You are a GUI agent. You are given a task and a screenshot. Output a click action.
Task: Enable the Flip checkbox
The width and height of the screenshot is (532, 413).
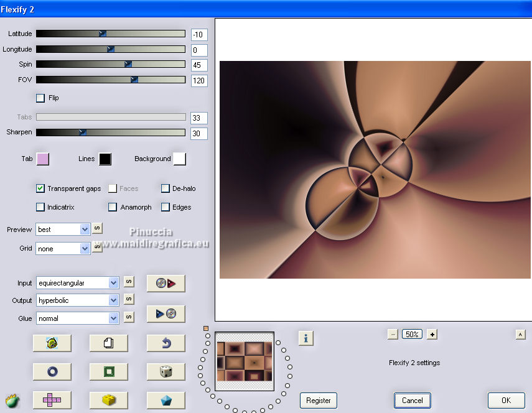tap(40, 98)
